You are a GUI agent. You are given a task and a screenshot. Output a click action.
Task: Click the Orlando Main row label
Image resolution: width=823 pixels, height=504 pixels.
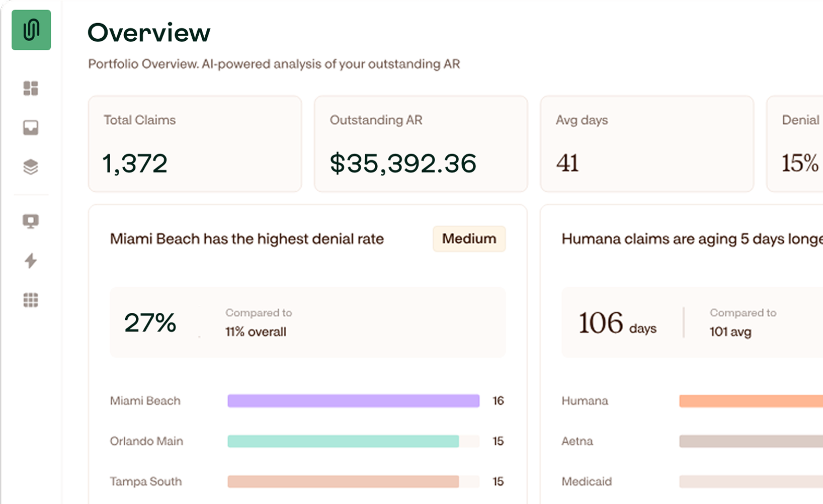click(x=146, y=441)
